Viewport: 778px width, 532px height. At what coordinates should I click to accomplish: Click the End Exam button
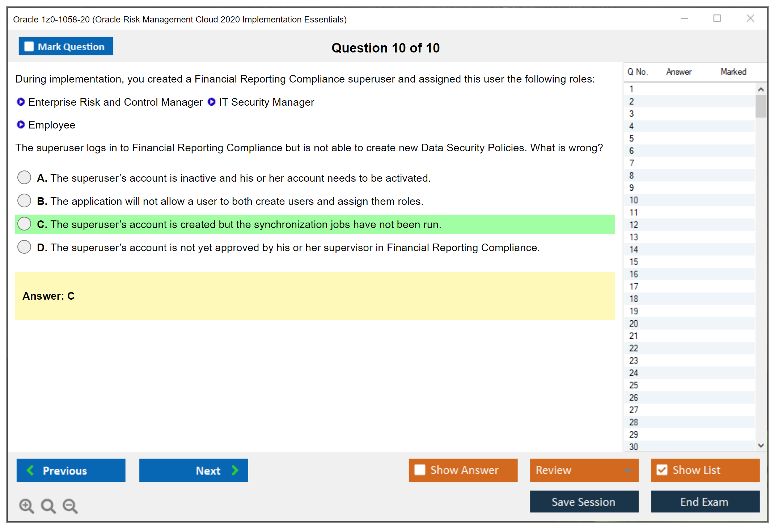coord(705,502)
